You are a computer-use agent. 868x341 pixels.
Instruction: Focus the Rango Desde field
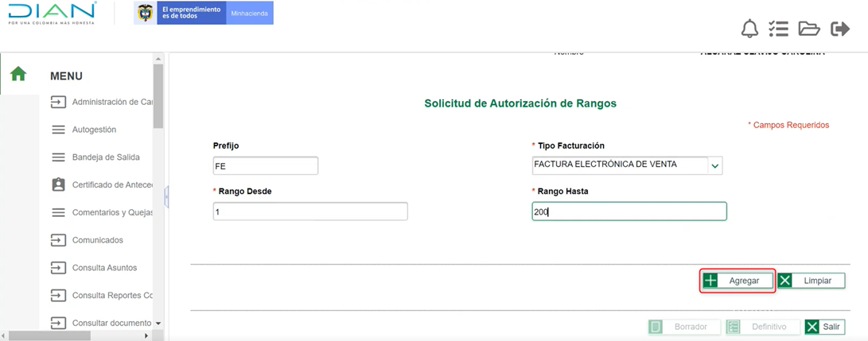[310, 211]
